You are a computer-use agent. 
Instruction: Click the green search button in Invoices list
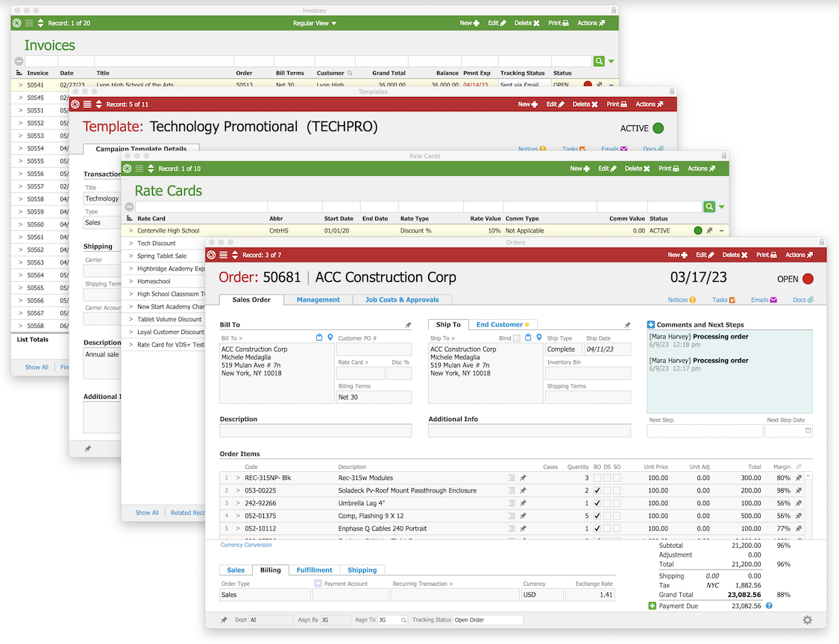coord(599,61)
